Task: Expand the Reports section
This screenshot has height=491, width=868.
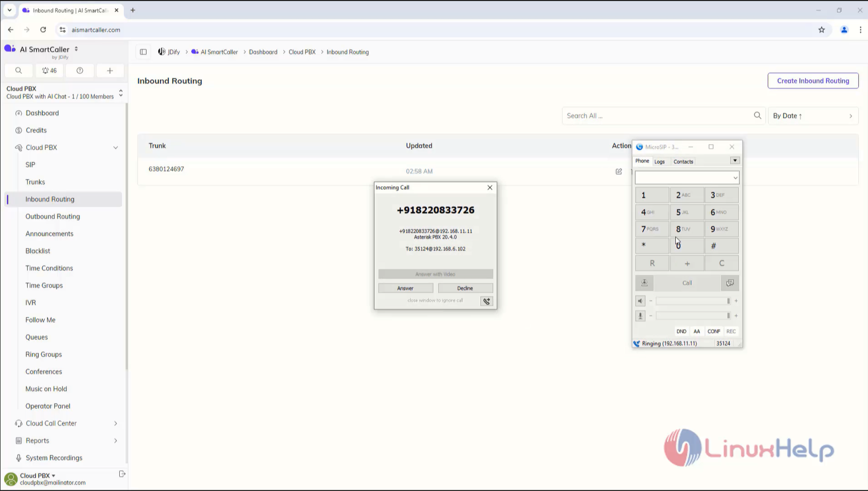Action: (115, 441)
